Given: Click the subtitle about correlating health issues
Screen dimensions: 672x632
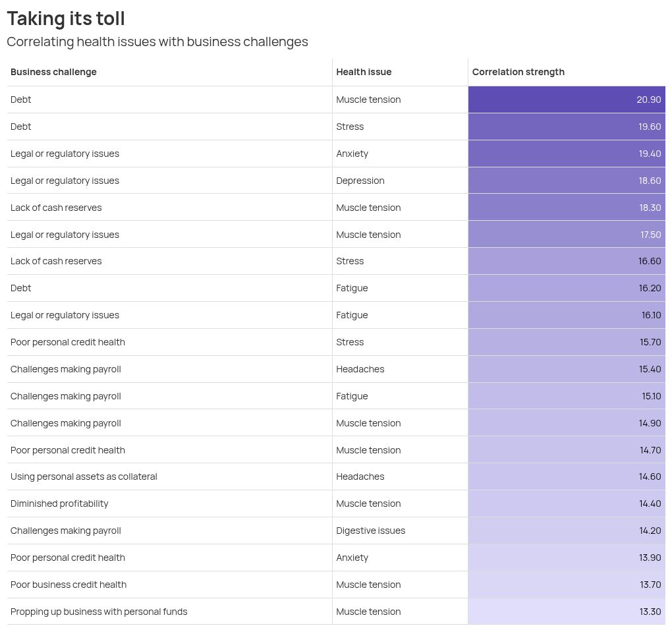Looking at the screenshot, I should click(157, 42).
